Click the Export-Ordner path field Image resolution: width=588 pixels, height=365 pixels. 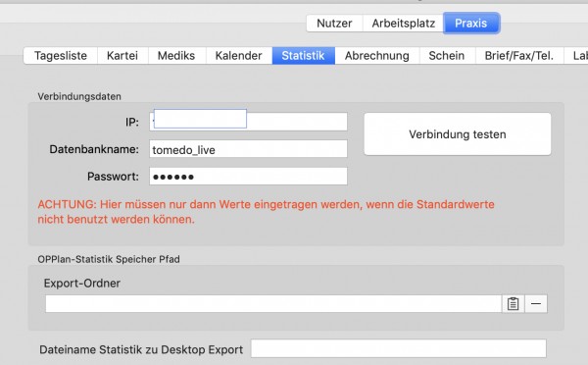tap(273, 303)
